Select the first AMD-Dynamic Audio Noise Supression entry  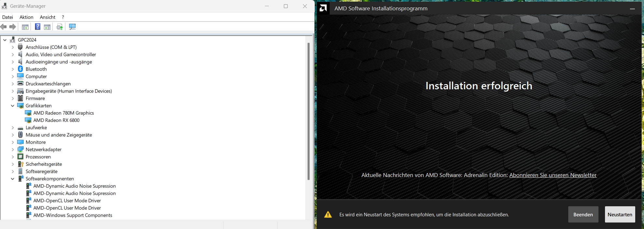coord(74,186)
